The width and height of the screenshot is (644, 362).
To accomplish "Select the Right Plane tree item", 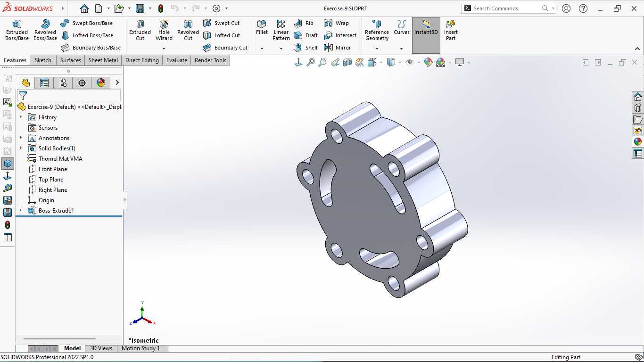I will pos(48,190).
